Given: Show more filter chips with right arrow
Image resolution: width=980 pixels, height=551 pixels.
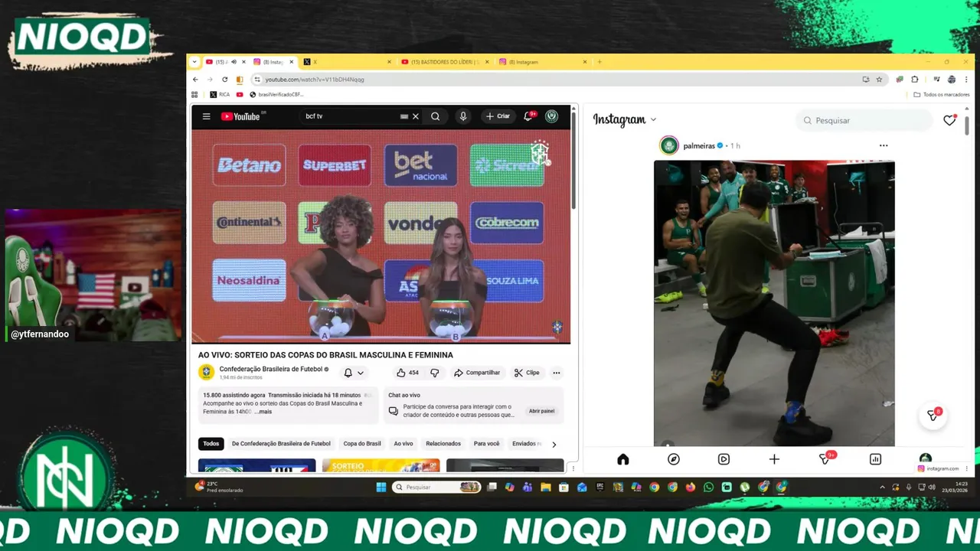Looking at the screenshot, I should (x=554, y=444).
